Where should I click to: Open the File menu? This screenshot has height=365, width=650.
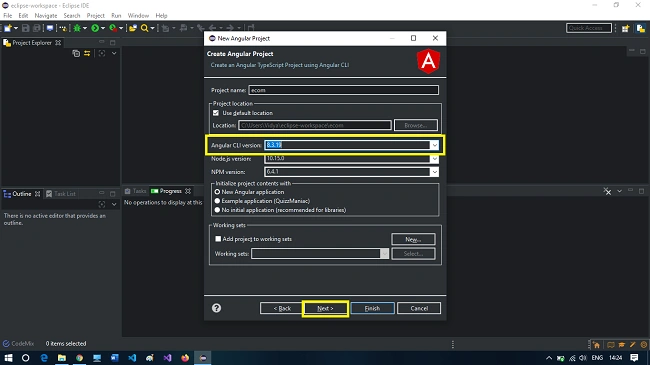[x=8, y=16]
